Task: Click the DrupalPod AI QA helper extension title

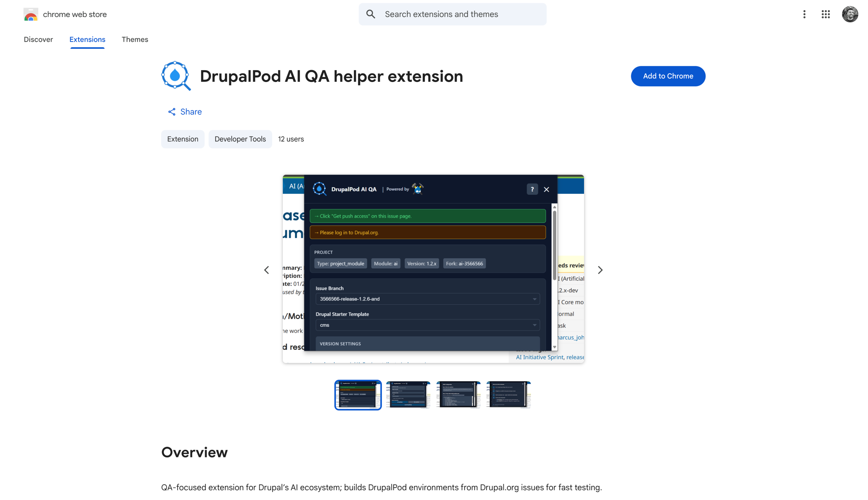Action: 331,76
